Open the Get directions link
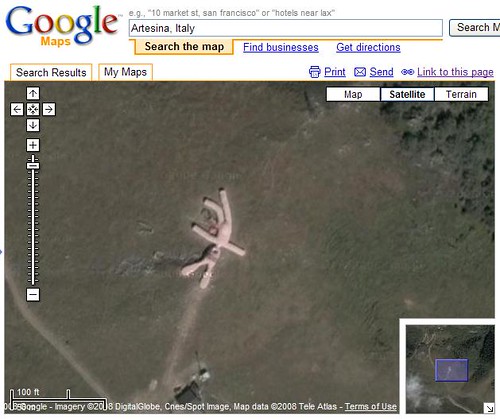The image size is (500, 419). click(368, 47)
